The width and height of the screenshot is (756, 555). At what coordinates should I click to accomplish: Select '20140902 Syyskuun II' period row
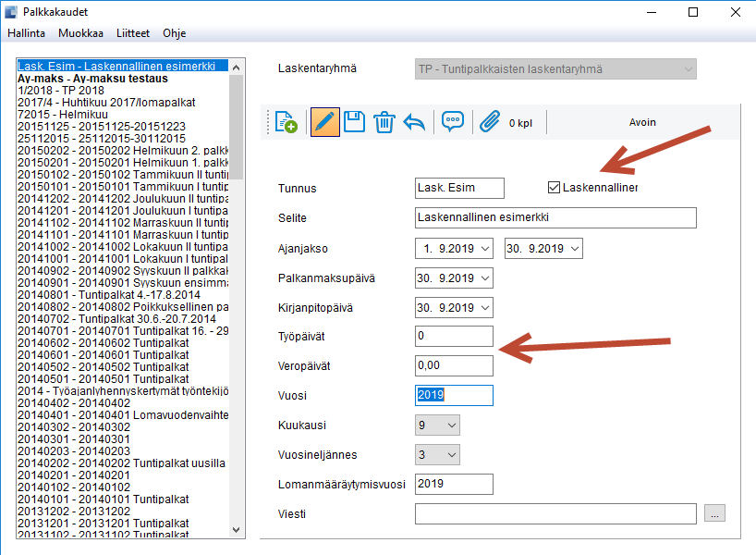click(123, 271)
